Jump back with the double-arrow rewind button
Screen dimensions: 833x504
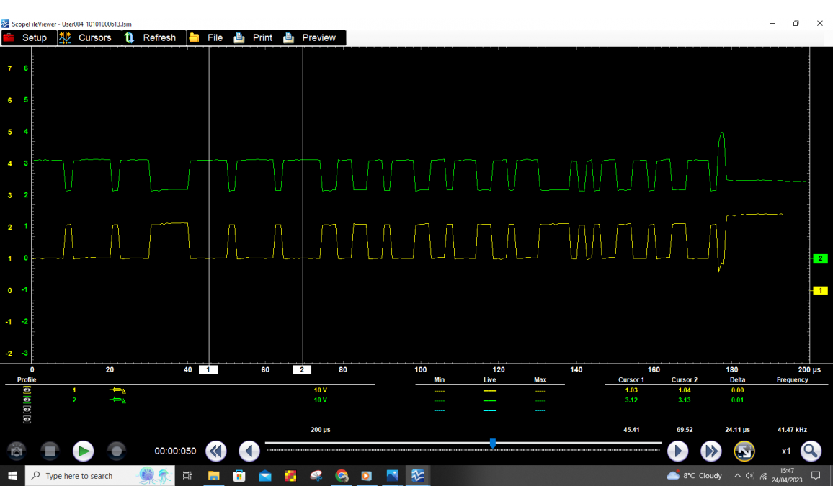[216, 451]
